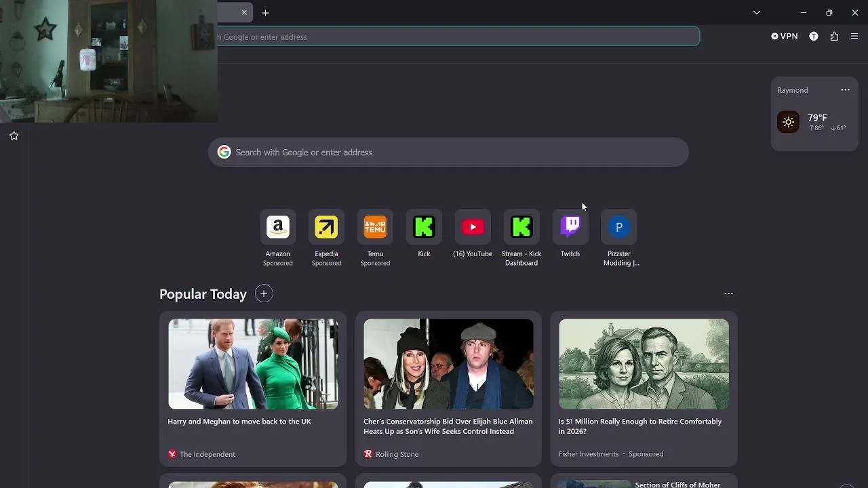The image size is (868, 488).
Task: Click the bookmark star icon in sidebar
Action: (14, 136)
